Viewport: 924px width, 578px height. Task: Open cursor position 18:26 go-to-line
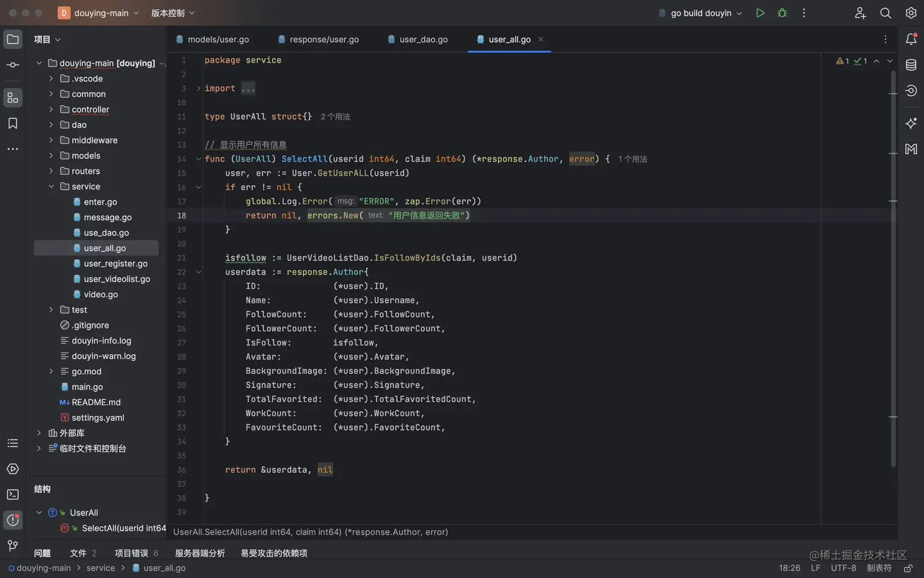coord(790,568)
